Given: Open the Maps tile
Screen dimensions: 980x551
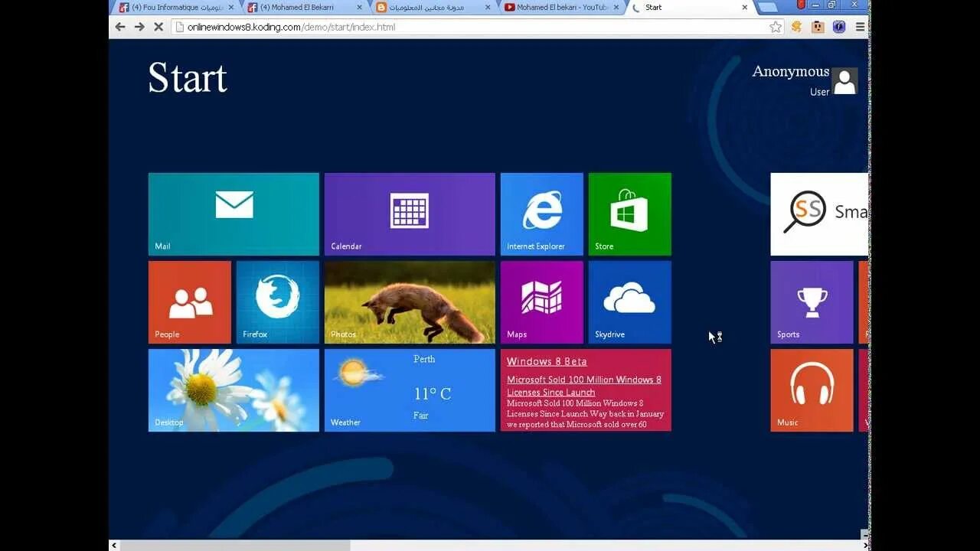Looking at the screenshot, I should coord(542,302).
